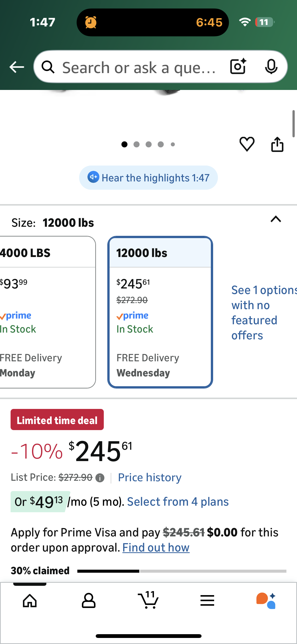Tap the search or ask a question field

(139, 67)
